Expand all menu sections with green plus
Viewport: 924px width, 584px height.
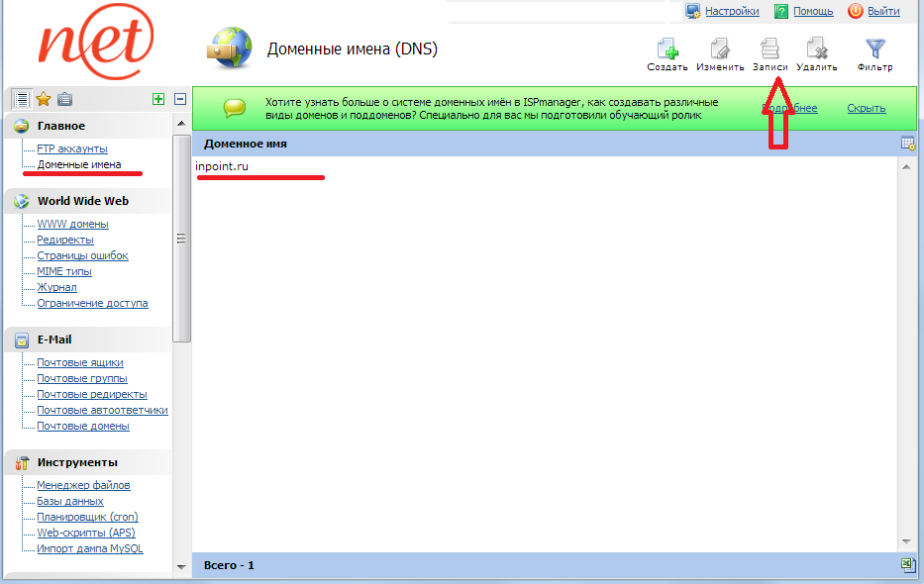pyautogui.click(x=158, y=99)
